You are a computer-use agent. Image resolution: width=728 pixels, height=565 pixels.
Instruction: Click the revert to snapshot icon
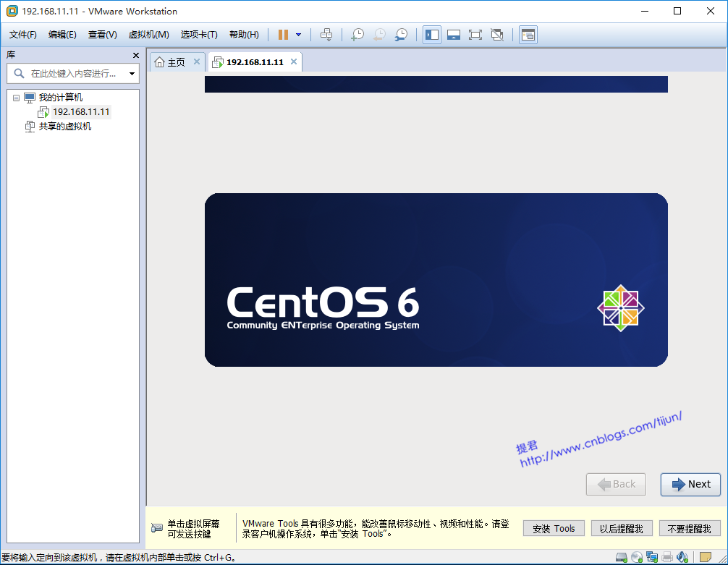379,35
